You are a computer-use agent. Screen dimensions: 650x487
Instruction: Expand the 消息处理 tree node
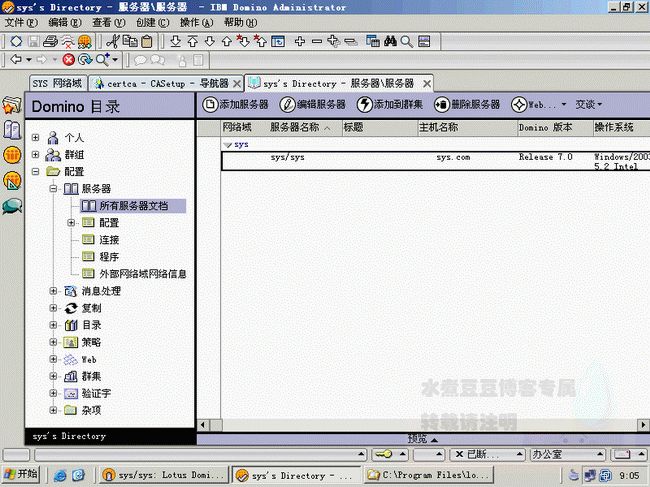point(53,291)
